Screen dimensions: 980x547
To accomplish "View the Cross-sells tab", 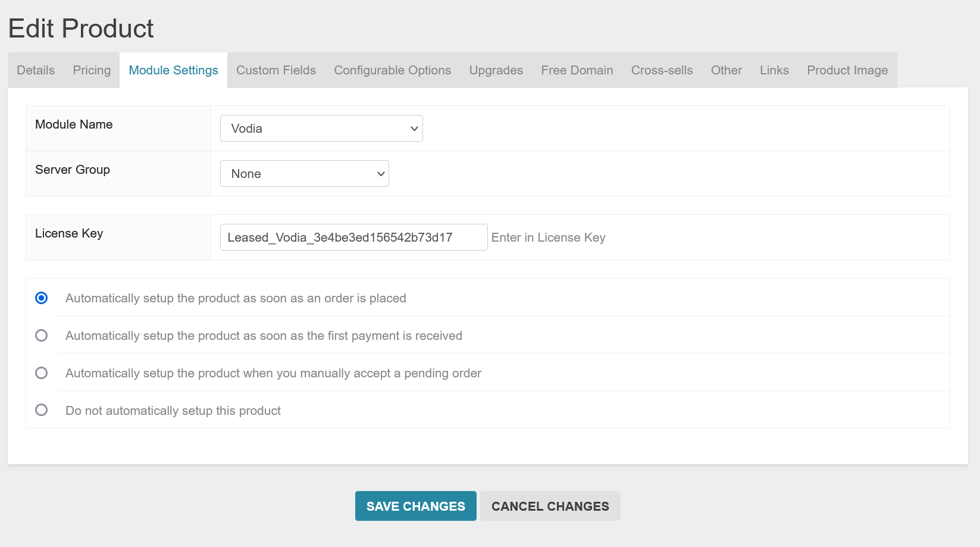I will (x=662, y=70).
